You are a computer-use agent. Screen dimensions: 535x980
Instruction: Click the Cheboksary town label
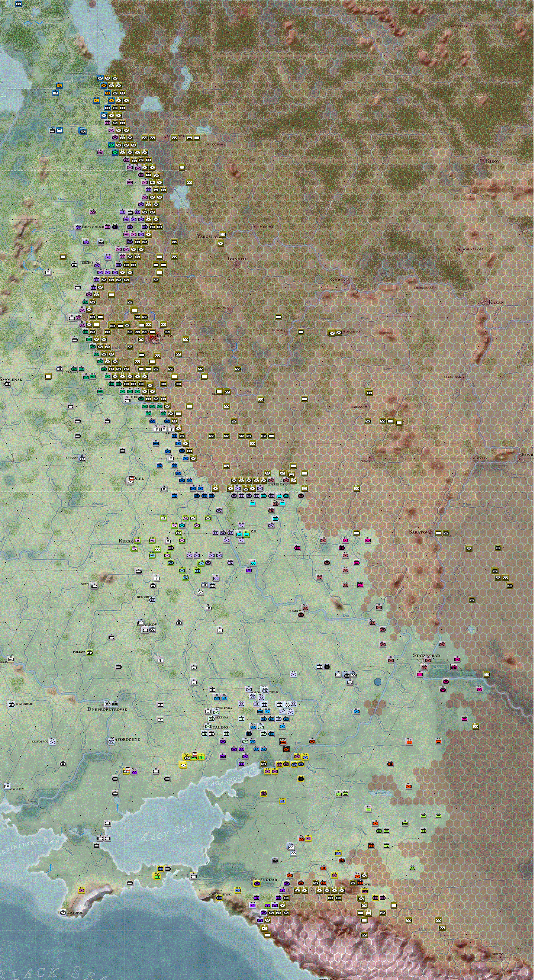[x=424, y=288]
